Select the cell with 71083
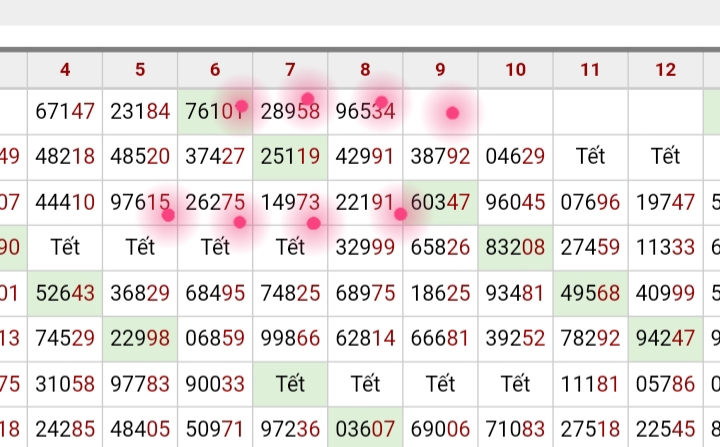This screenshot has width=720, height=447. point(515,429)
